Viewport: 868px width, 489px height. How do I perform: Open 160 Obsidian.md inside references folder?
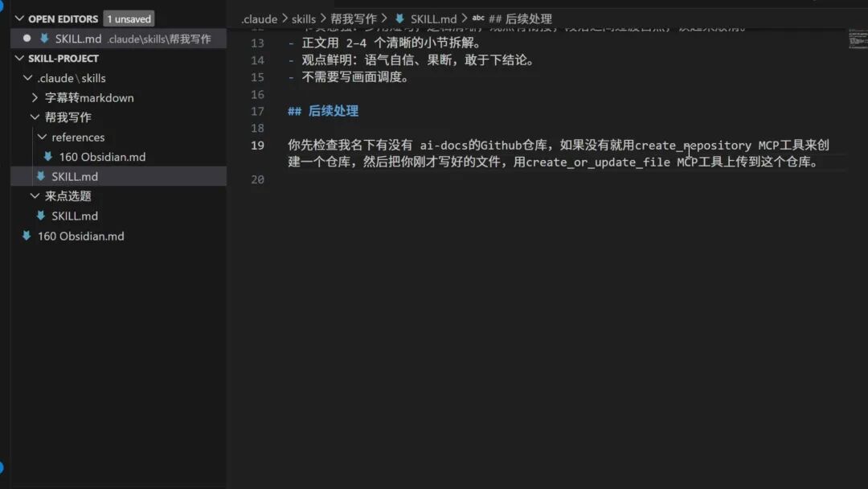[x=102, y=157]
